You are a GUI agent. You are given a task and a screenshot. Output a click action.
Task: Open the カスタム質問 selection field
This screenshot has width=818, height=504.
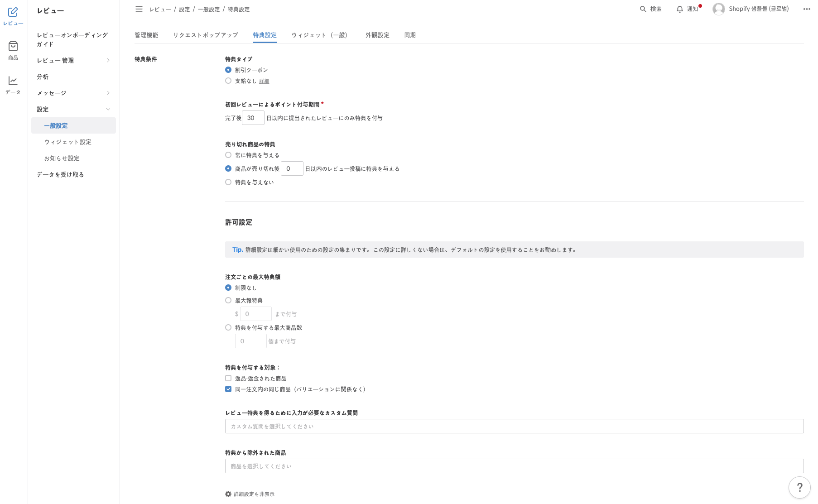click(x=514, y=426)
